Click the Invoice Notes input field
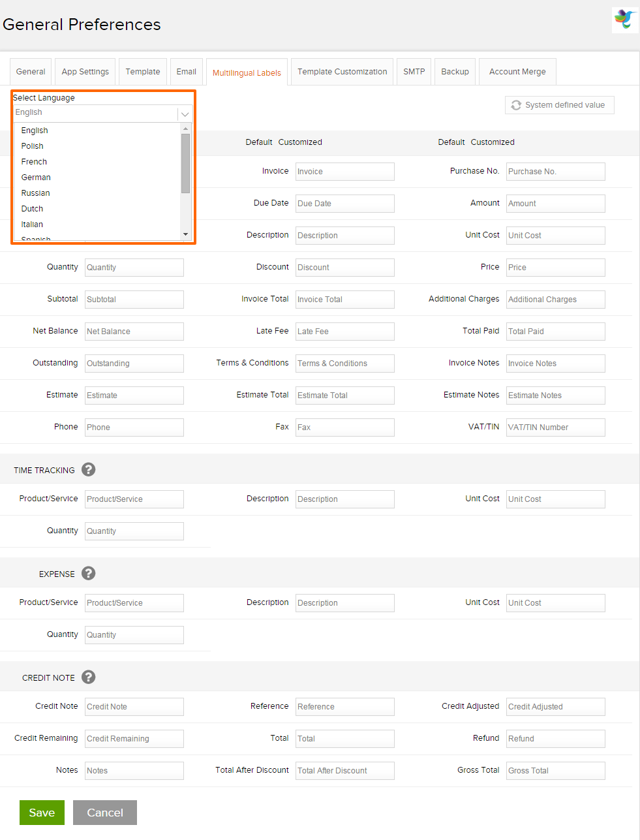Screen dimensions: 640x840 (556, 364)
